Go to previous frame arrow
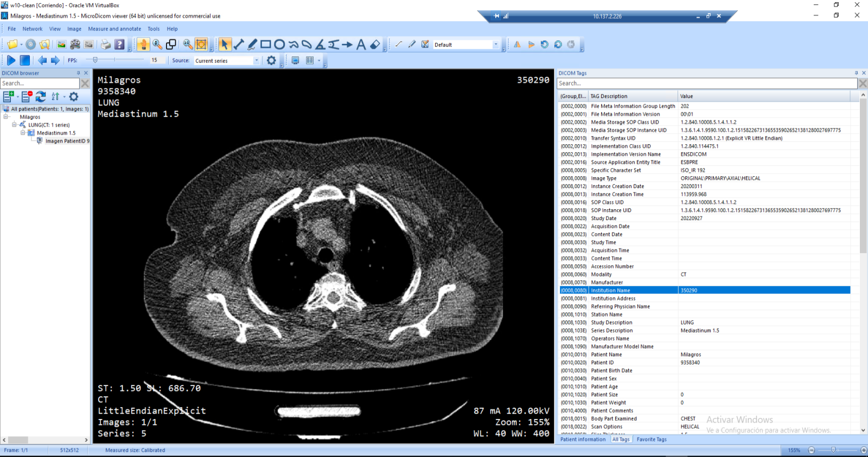The height and width of the screenshot is (457, 868). [42, 60]
